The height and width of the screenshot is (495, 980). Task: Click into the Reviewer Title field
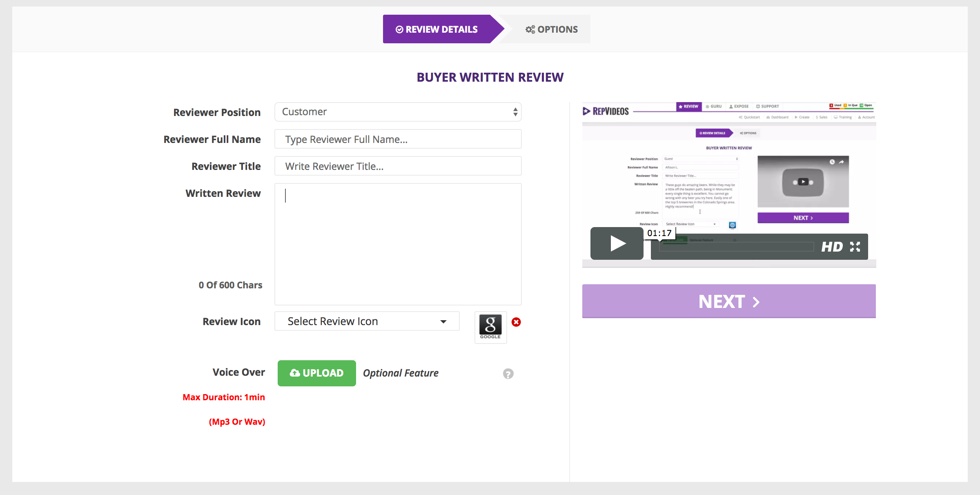coord(398,166)
